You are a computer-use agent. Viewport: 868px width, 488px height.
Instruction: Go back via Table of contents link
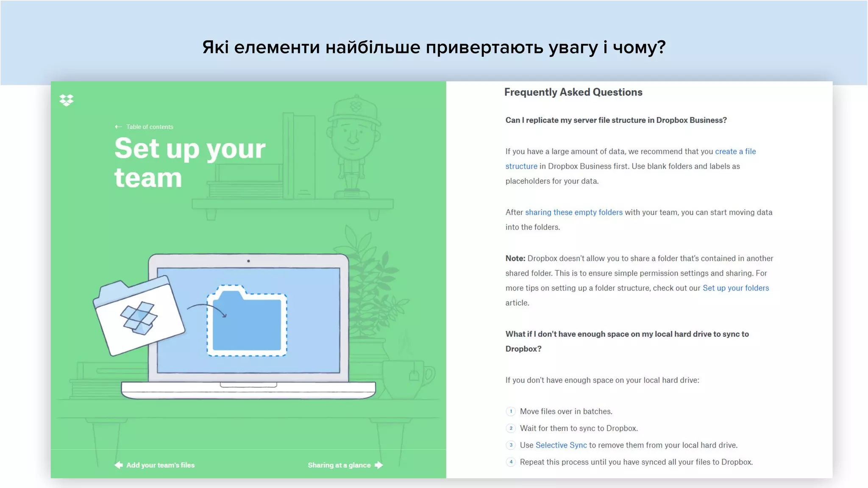tap(150, 127)
